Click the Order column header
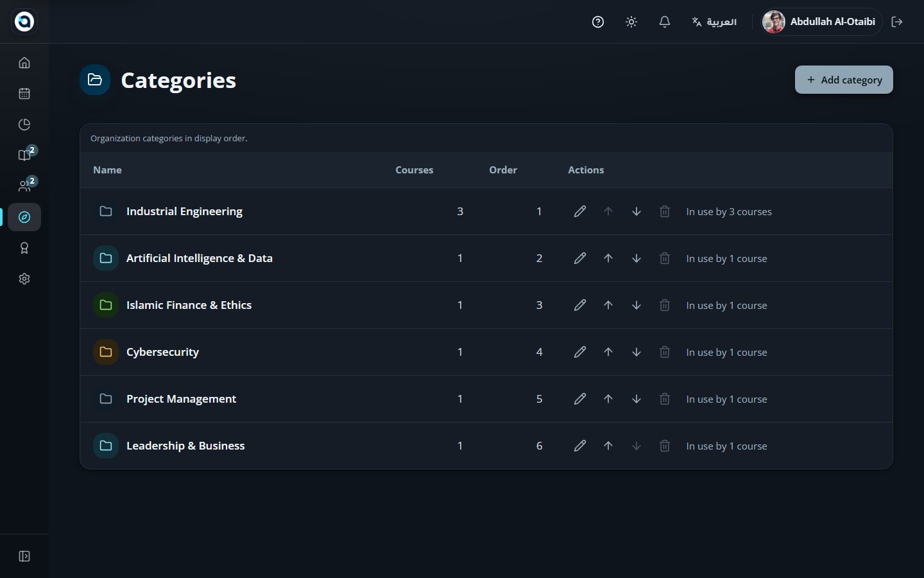This screenshot has width=924, height=578. click(503, 170)
